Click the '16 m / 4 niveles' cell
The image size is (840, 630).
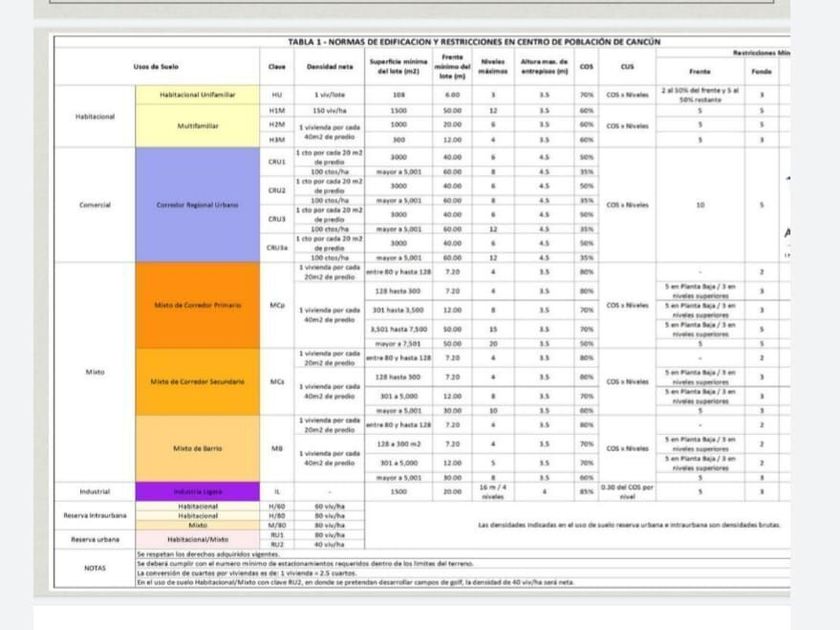493,491
